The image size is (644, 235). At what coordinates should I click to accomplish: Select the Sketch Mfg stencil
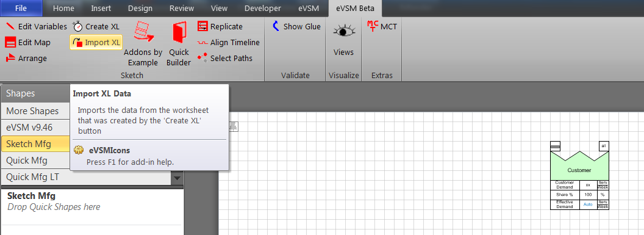35,144
